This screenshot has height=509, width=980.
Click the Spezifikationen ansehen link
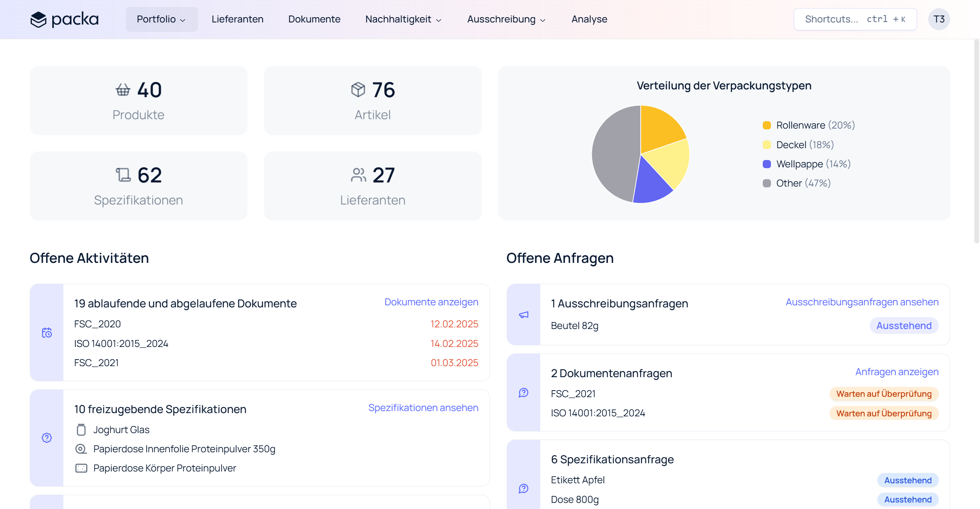pos(423,408)
